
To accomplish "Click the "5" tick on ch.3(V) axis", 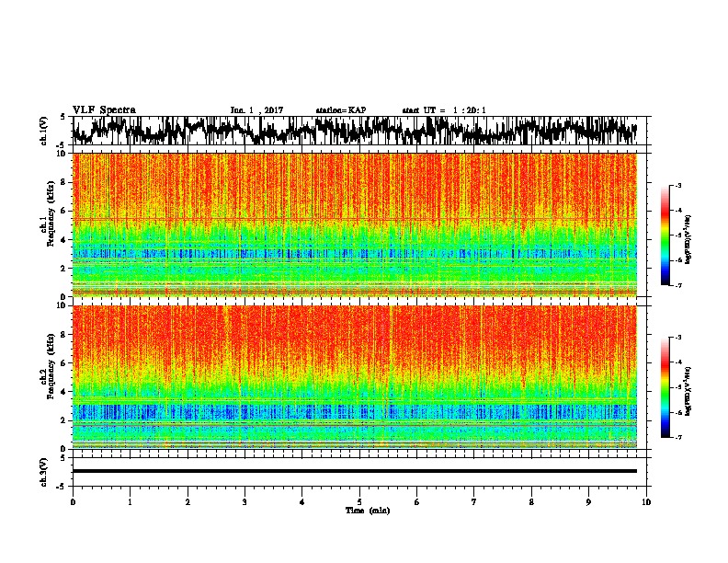I will coord(63,458).
